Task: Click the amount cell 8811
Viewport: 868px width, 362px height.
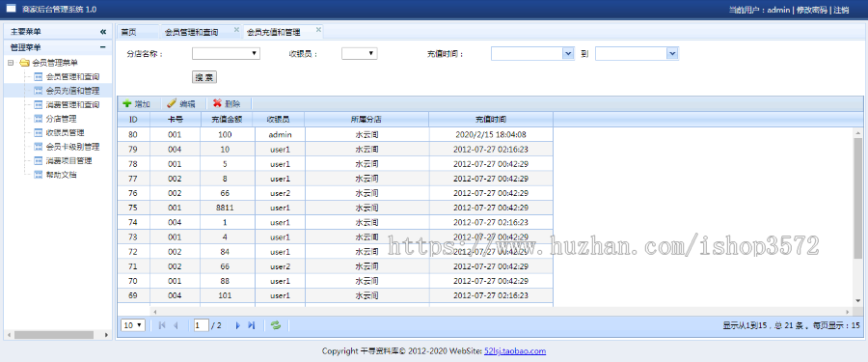Action: [225, 208]
